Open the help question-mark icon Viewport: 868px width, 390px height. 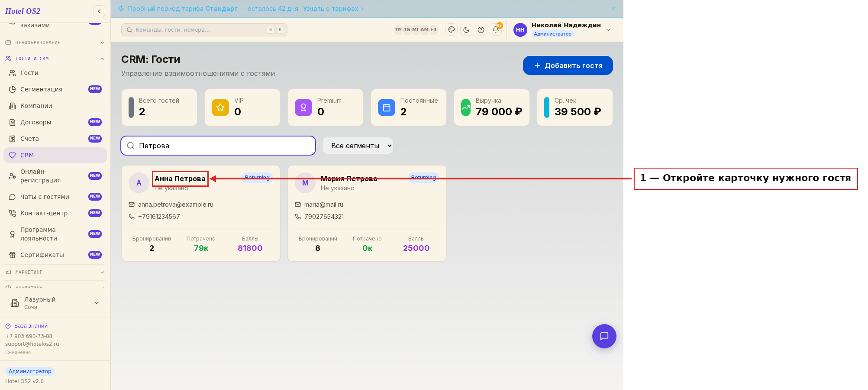coord(481,29)
